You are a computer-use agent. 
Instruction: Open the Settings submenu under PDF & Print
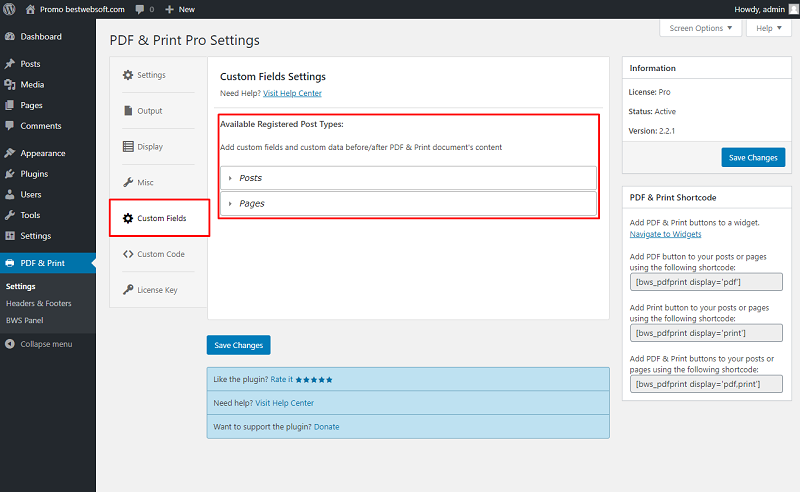pos(20,286)
